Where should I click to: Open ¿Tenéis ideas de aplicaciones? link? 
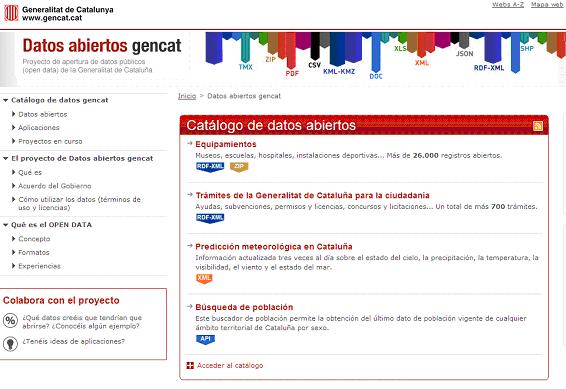point(73,341)
